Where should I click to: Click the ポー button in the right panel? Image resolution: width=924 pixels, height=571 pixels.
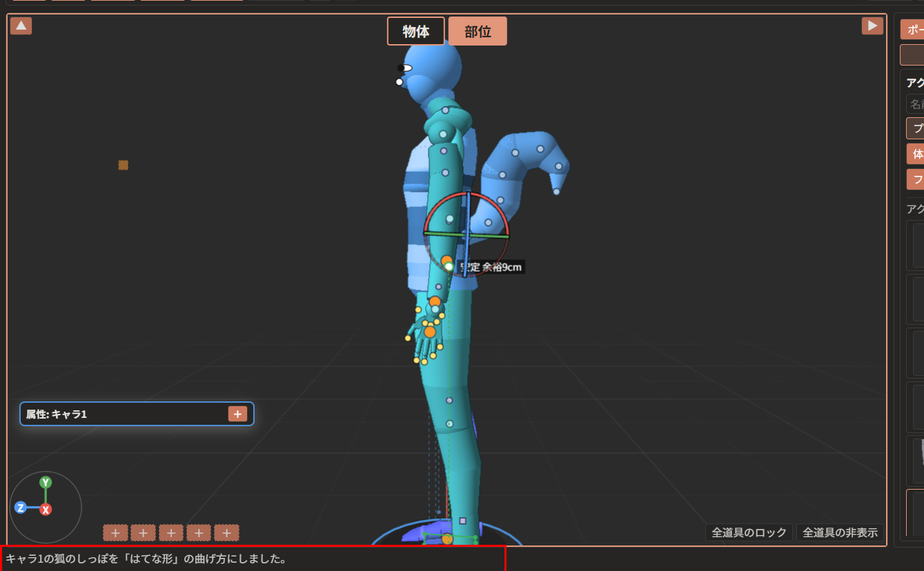912,30
